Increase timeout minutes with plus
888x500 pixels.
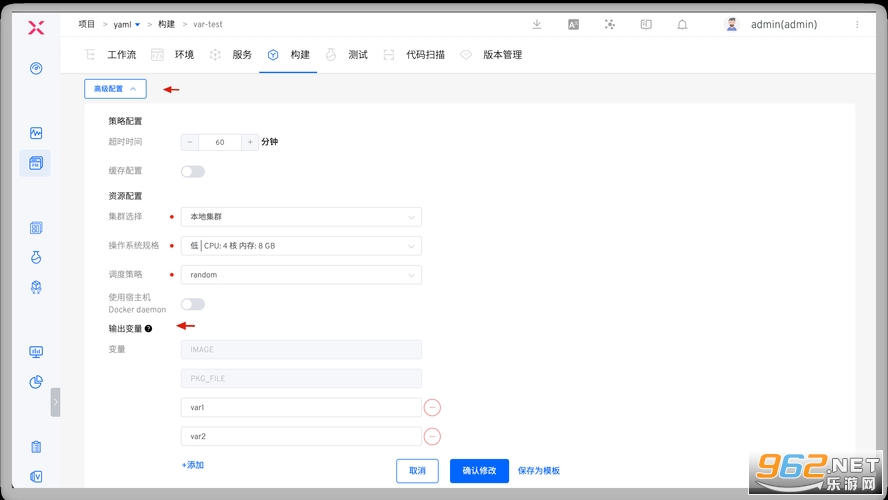tap(250, 142)
